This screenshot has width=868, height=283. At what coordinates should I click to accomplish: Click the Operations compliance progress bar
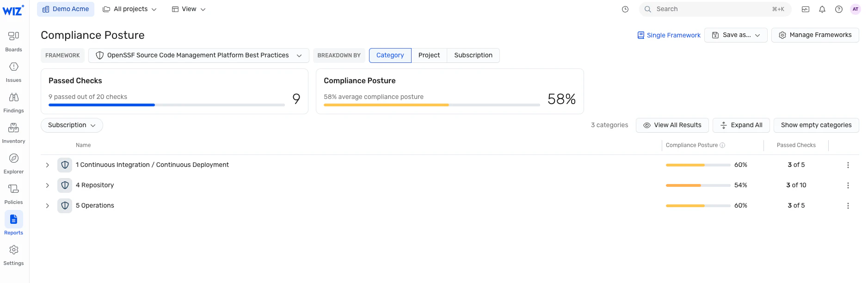coord(698,206)
